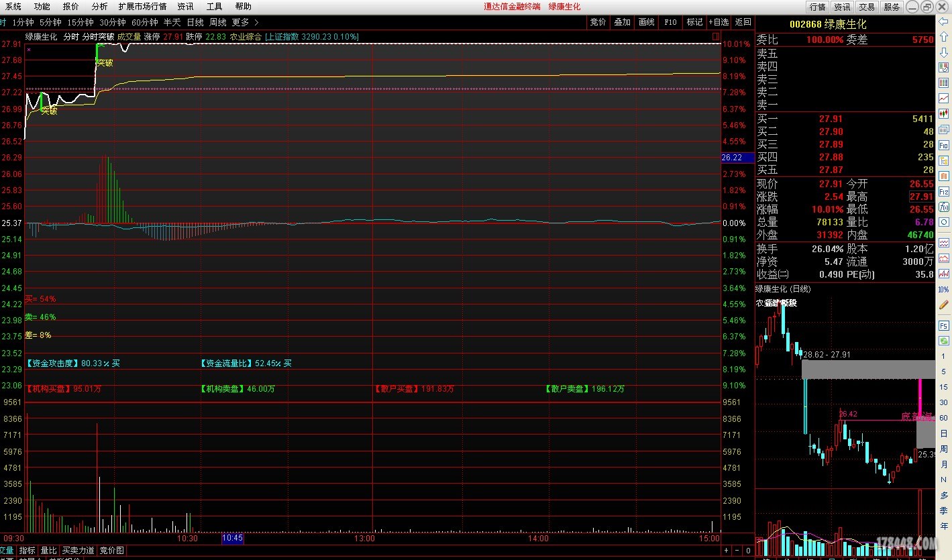Click the 标记 mark button
Screen dimensions: 952x560
tap(694, 22)
